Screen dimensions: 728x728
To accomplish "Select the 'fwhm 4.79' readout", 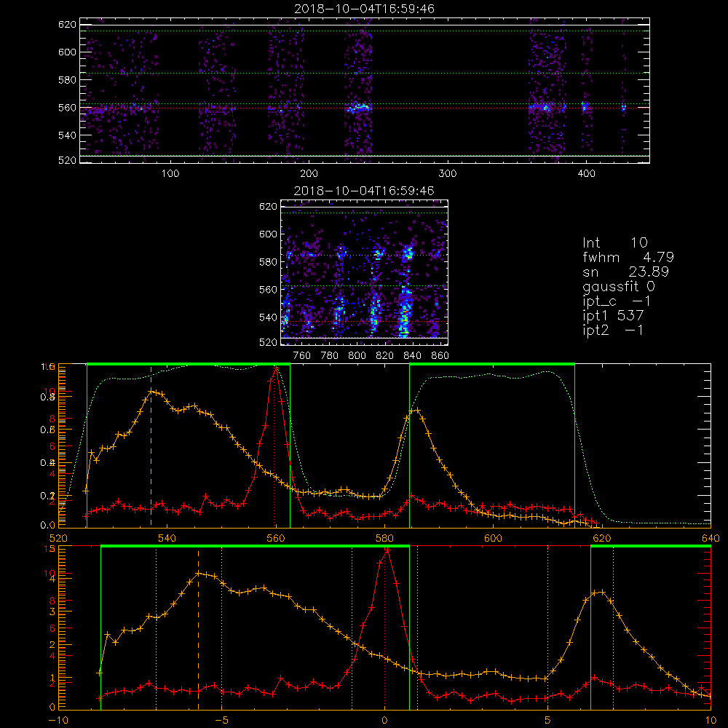I will coord(628,257).
